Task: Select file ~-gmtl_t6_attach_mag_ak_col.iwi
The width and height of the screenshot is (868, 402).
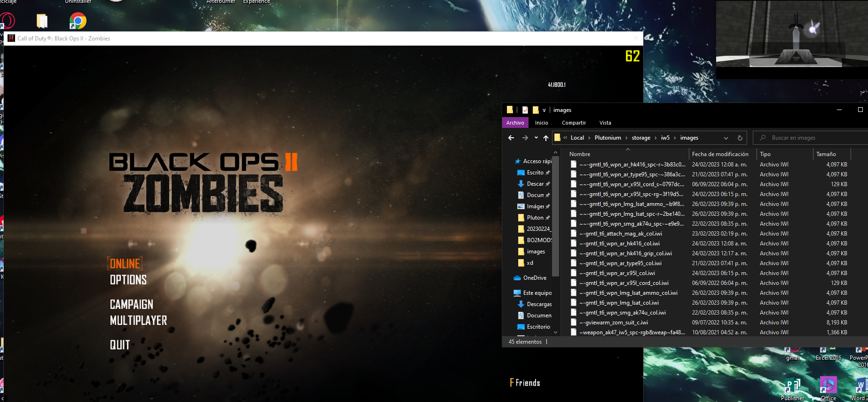Action: pos(621,234)
